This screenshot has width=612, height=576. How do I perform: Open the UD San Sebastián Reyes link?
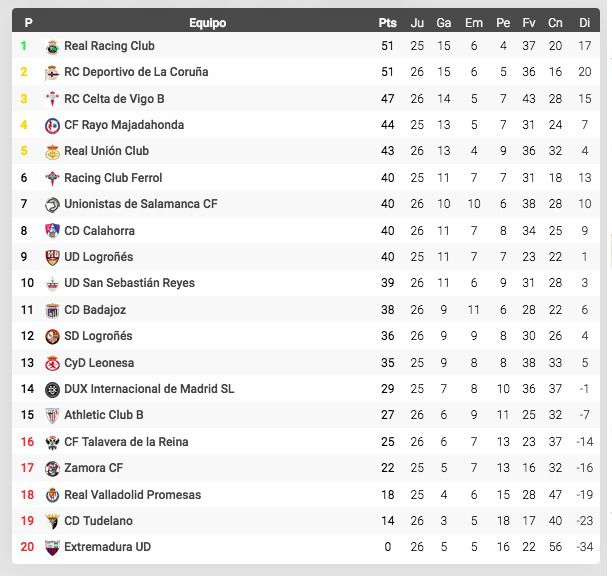129,283
